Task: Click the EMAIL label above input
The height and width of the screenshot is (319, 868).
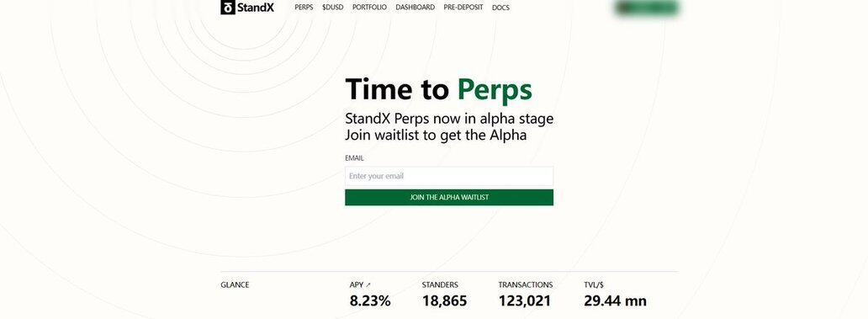Action: (x=354, y=158)
